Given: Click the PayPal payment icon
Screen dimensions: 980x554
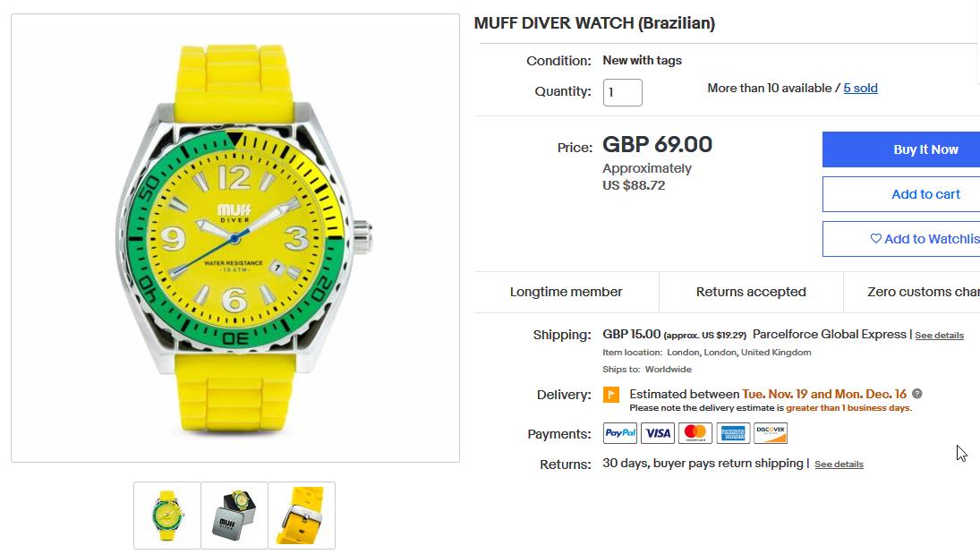Looking at the screenshot, I should click(620, 433).
